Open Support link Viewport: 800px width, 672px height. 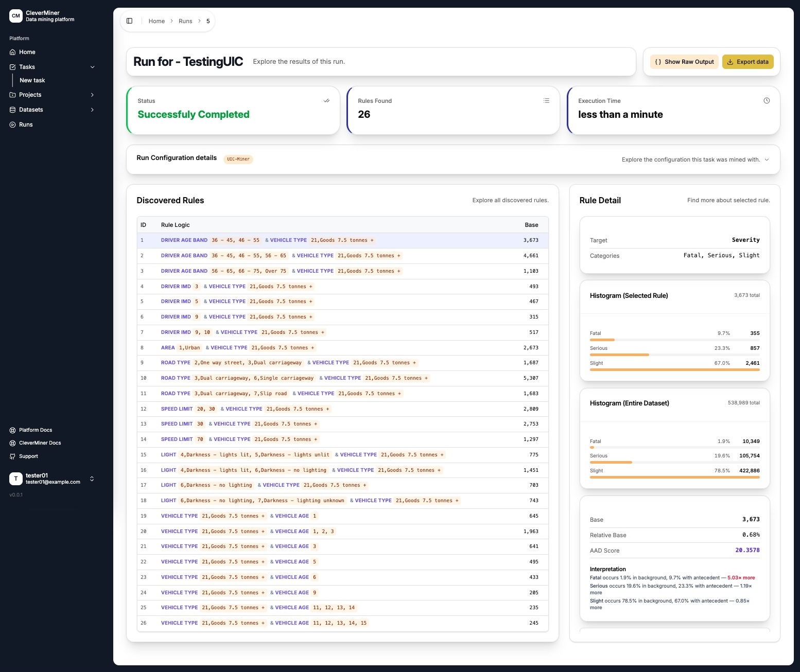(29, 456)
